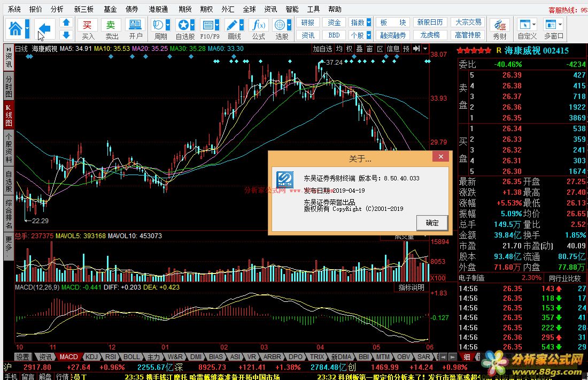Go back with the left arrow
Image resolution: width=588 pixels, height=380 pixels.
tap(44, 28)
